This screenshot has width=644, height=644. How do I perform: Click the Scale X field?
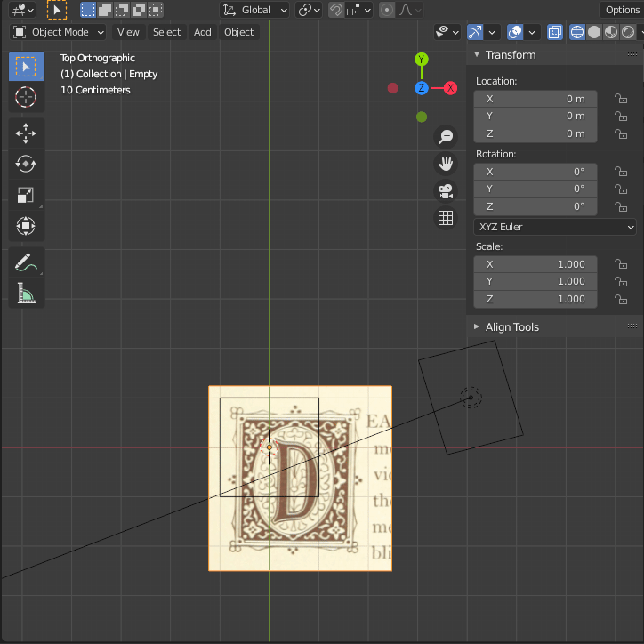pos(535,264)
